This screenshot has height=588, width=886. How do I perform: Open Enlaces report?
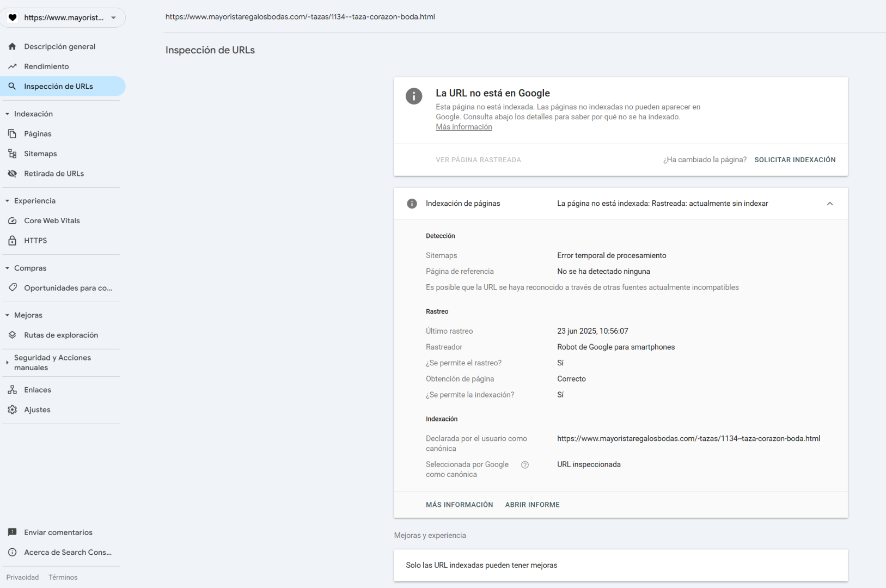point(63,390)
